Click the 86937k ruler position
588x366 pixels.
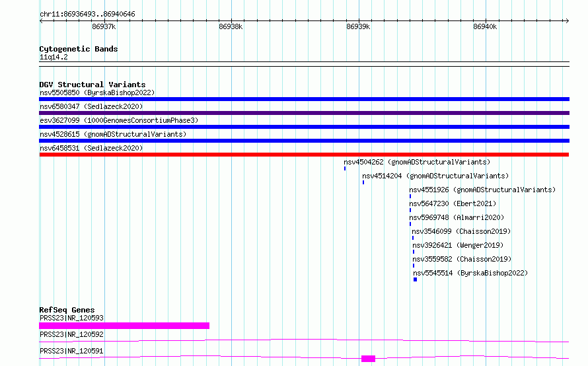point(104,26)
